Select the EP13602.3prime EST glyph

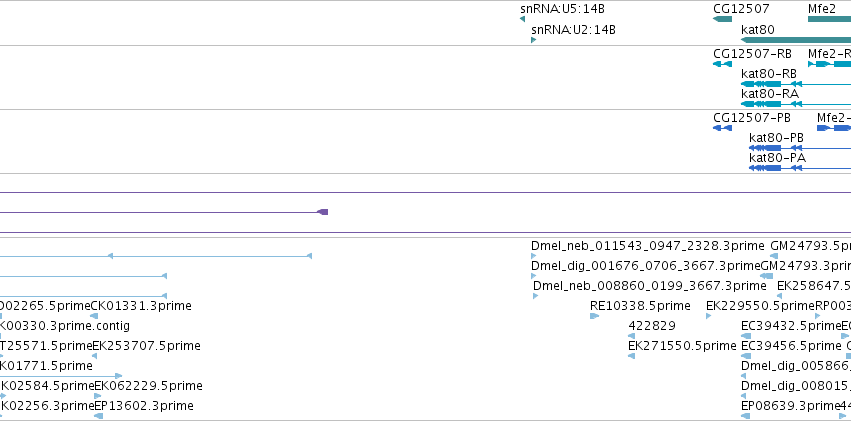coord(98,416)
